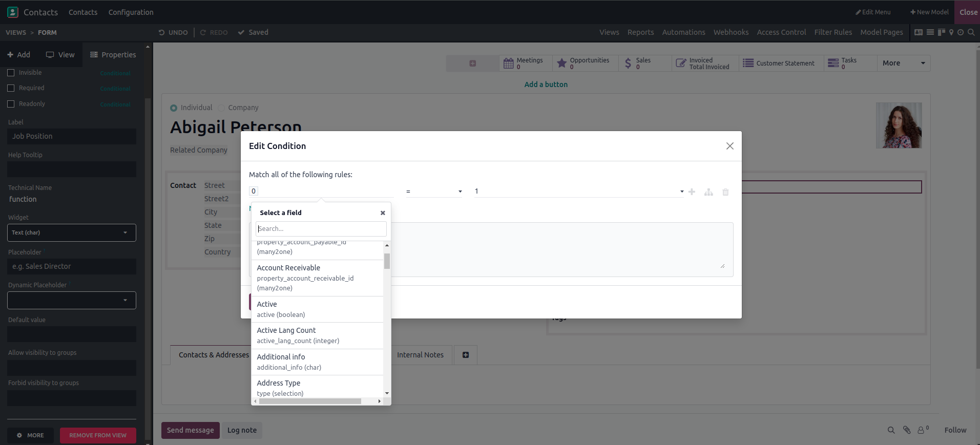Click the Customer Statement list icon
This screenshot has width=980, height=445.
[748, 63]
